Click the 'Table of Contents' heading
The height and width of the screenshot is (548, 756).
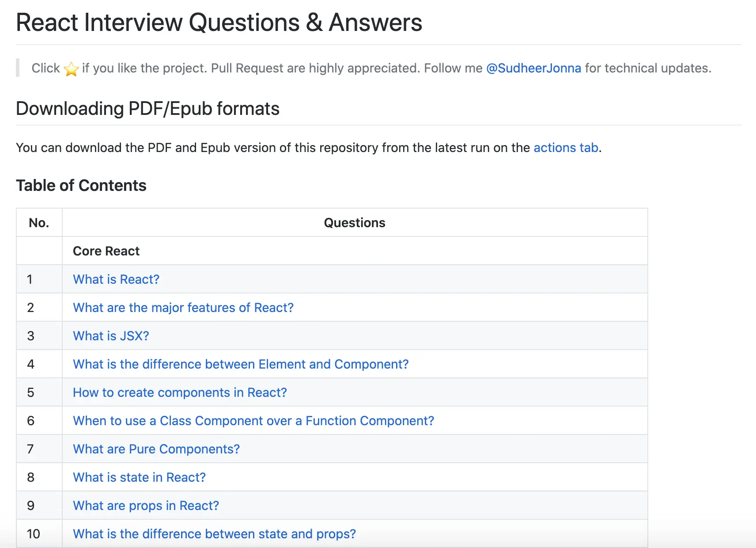point(81,186)
